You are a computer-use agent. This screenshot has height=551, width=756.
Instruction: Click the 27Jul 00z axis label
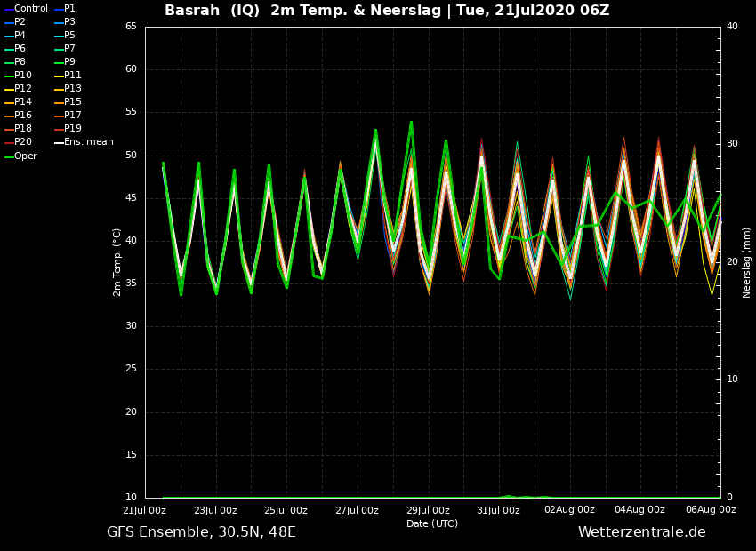point(357,510)
